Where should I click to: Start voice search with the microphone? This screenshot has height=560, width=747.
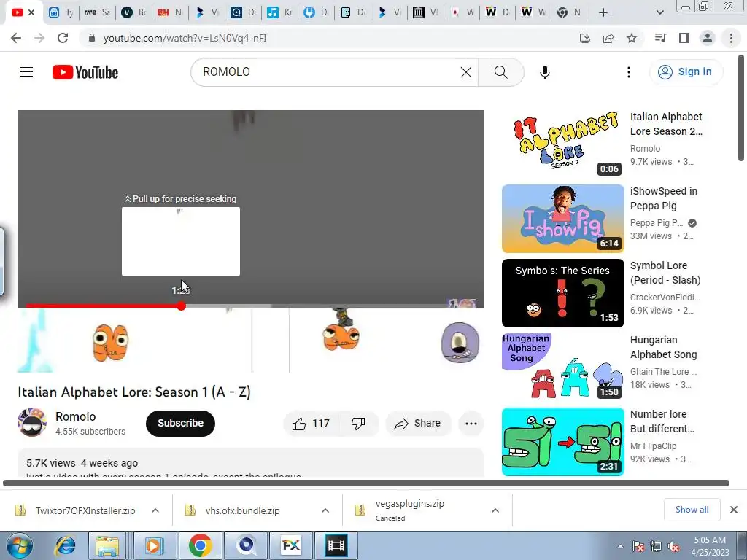544,72
